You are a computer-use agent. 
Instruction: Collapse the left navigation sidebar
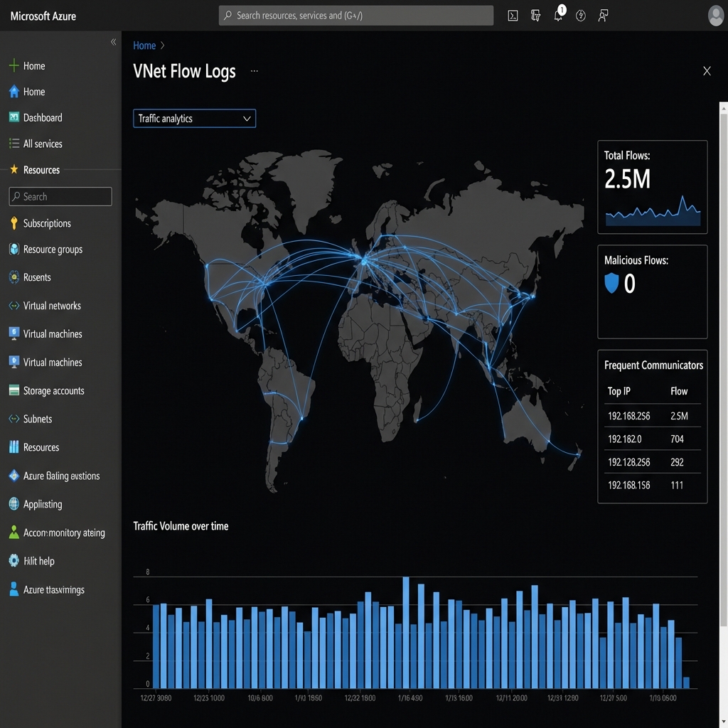tap(113, 41)
